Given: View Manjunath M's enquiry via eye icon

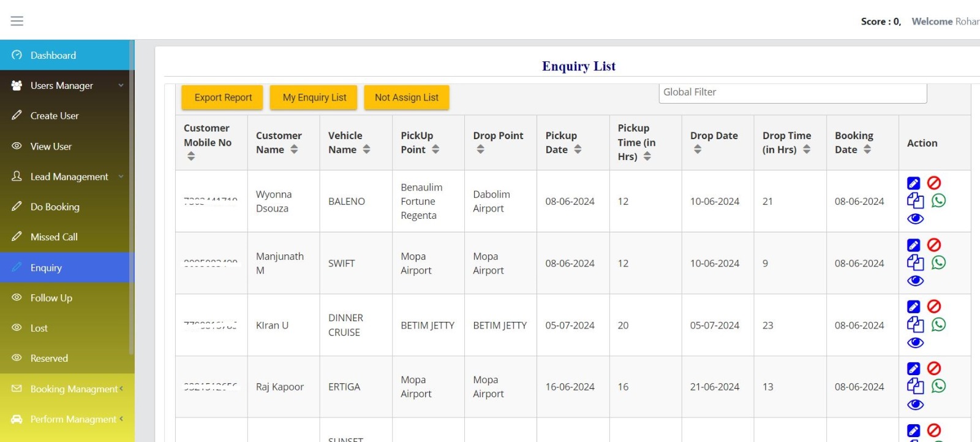Looking at the screenshot, I should [x=915, y=281].
